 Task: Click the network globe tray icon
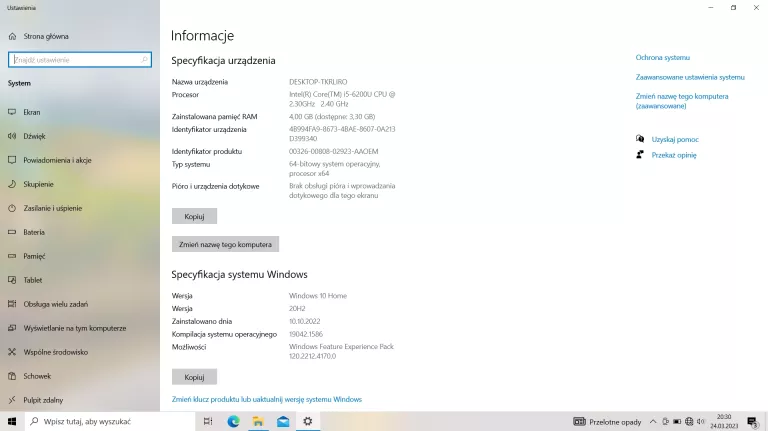[689, 421]
